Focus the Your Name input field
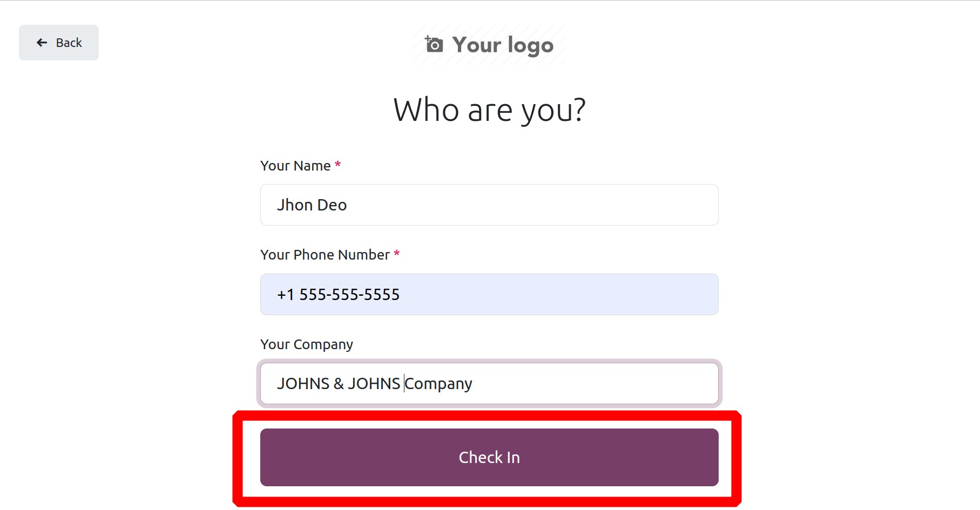Image resolution: width=980 pixels, height=510 pixels. [x=489, y=205]
